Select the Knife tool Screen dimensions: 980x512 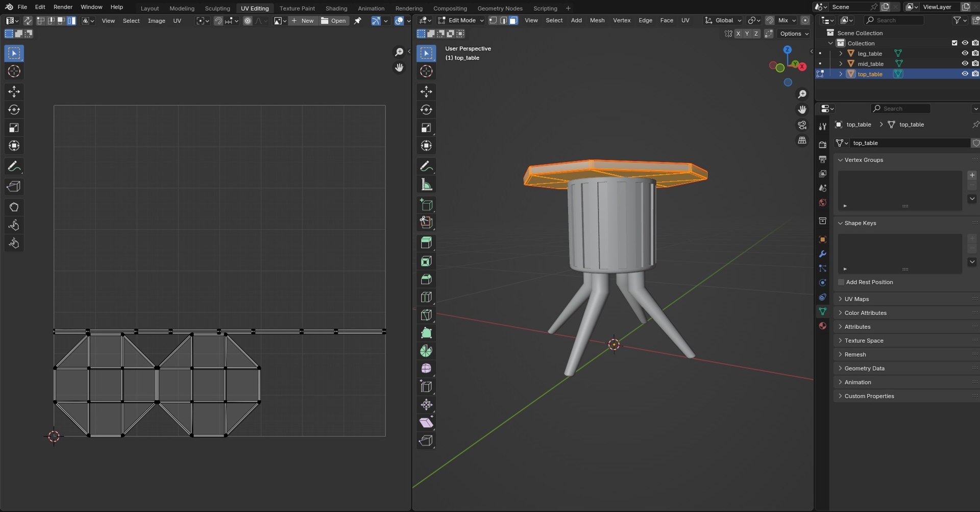[x=426, y=315]
